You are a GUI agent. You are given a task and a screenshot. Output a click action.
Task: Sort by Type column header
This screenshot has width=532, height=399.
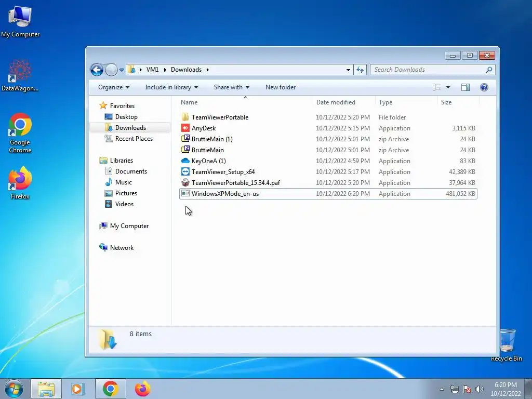pos(406,102)
